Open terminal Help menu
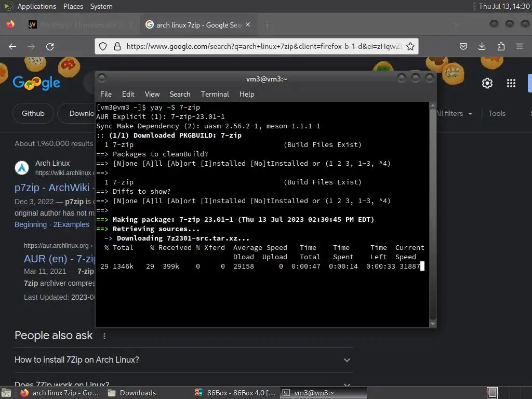 [x=247, y=94]
